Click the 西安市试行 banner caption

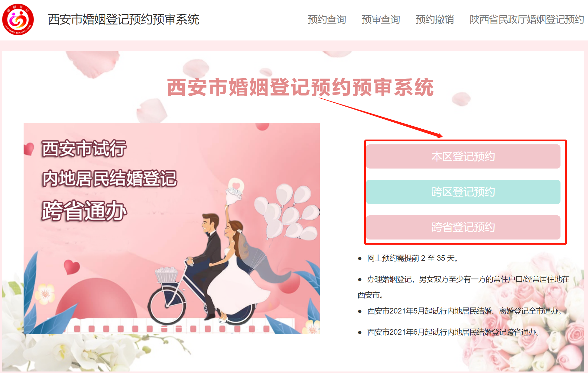coord(84,149)
